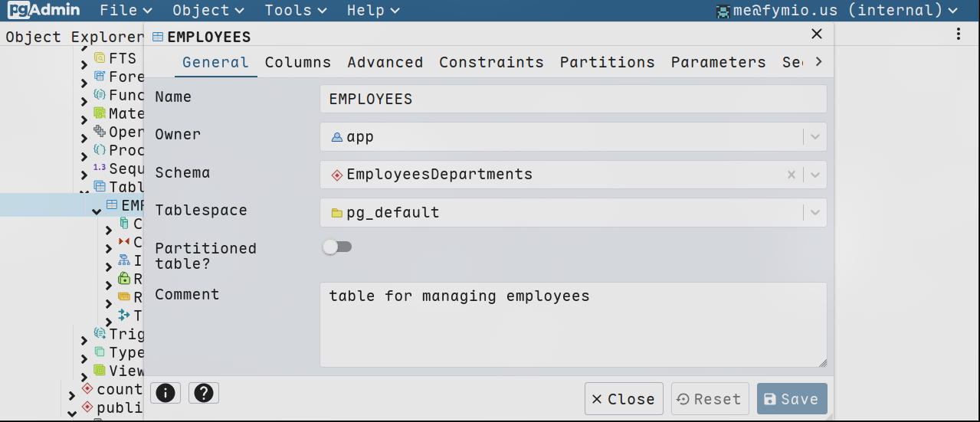
Task: Collapse the EMPLOYEES tree node
Action: [x=97, y=211]
